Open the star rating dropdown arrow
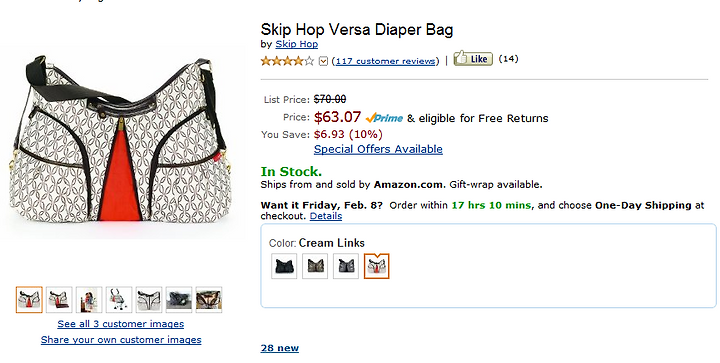Viewport: 720px width, 363px height. coord(323,61)
